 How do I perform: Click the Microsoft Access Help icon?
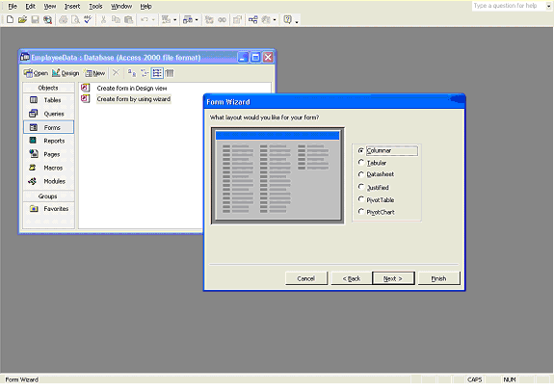click(287, 20)
